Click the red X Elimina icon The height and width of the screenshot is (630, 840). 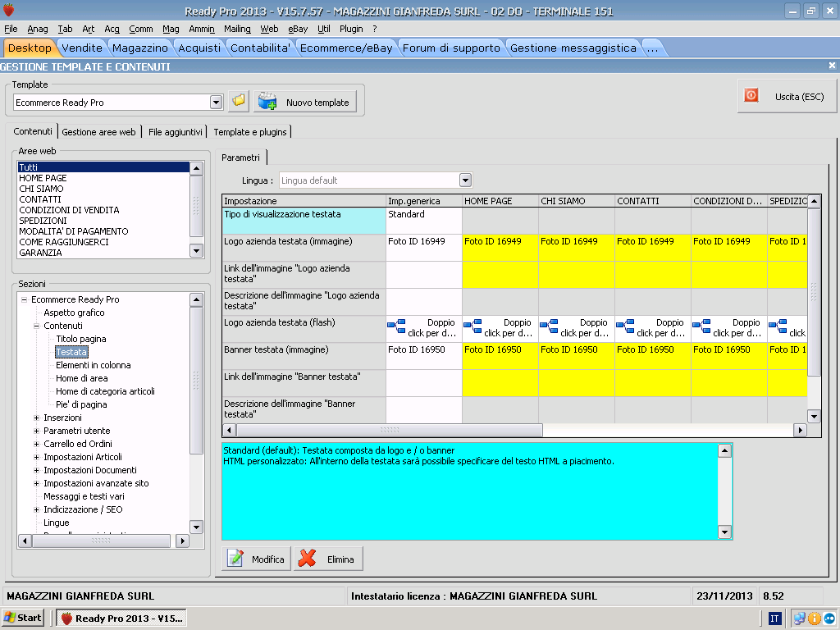click(x=308, y=559)
